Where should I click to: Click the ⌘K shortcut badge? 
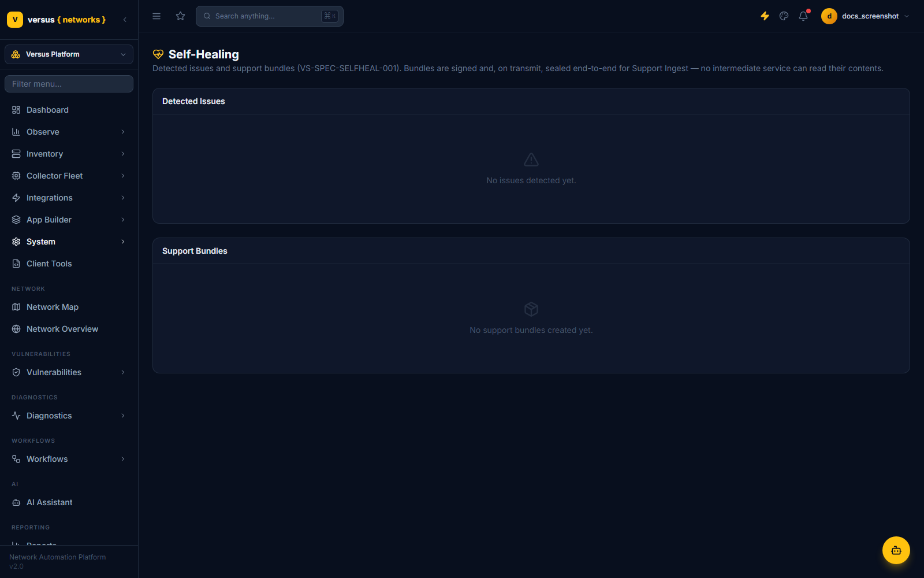tap(330, 16)
